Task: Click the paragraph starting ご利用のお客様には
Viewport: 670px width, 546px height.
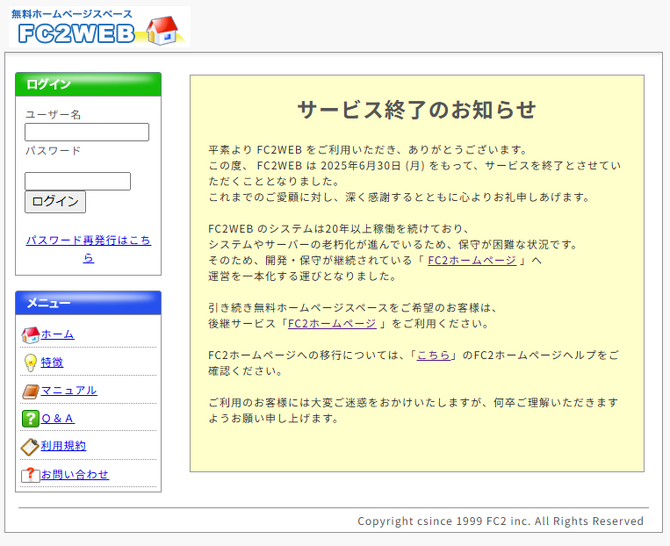Action: pos(413,410)
